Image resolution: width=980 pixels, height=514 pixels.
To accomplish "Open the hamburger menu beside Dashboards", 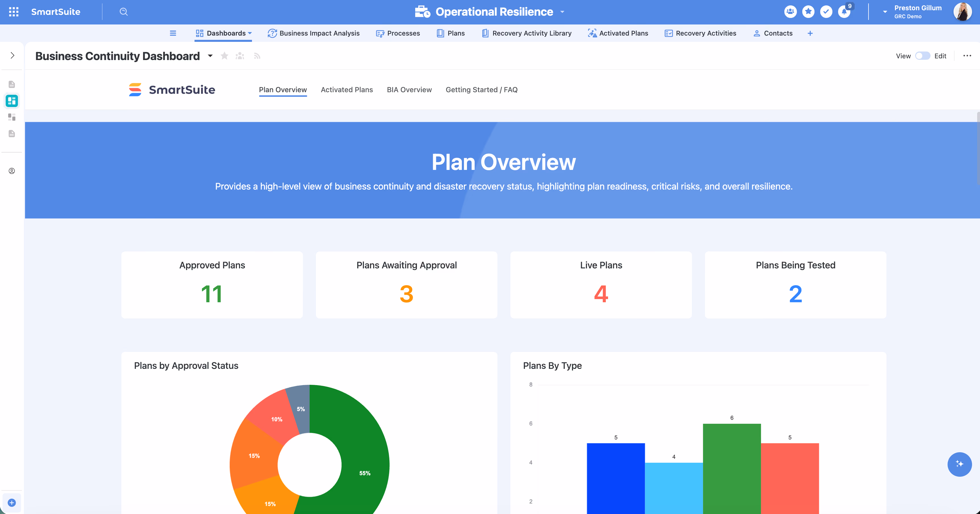I will point(173,34).
